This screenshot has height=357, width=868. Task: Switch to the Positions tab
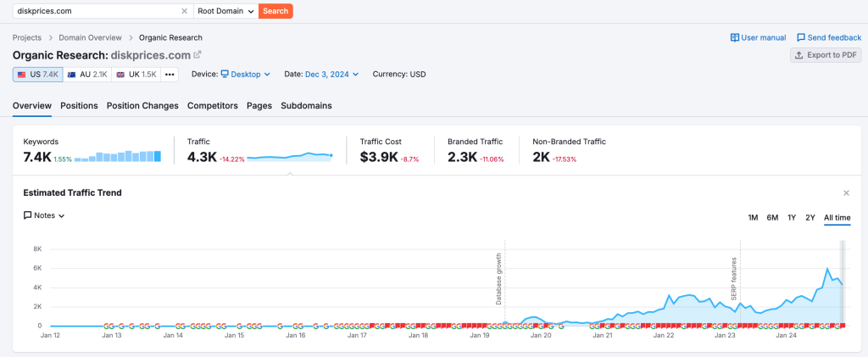tap(79, 106)
